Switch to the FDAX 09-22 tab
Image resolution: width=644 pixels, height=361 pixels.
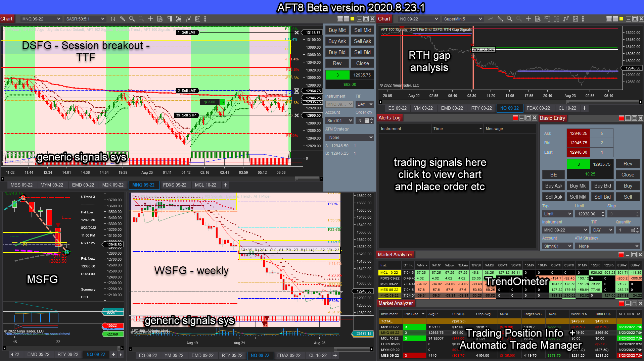point(539,108)
